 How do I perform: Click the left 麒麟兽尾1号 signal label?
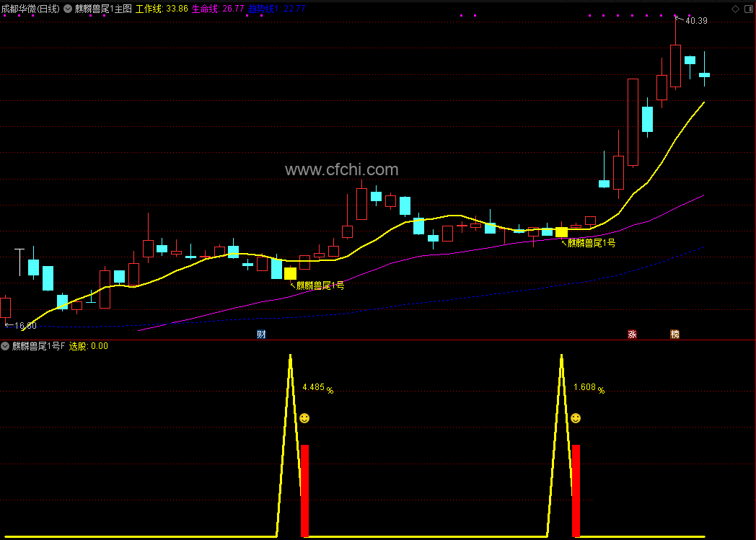tap(320, 286)
